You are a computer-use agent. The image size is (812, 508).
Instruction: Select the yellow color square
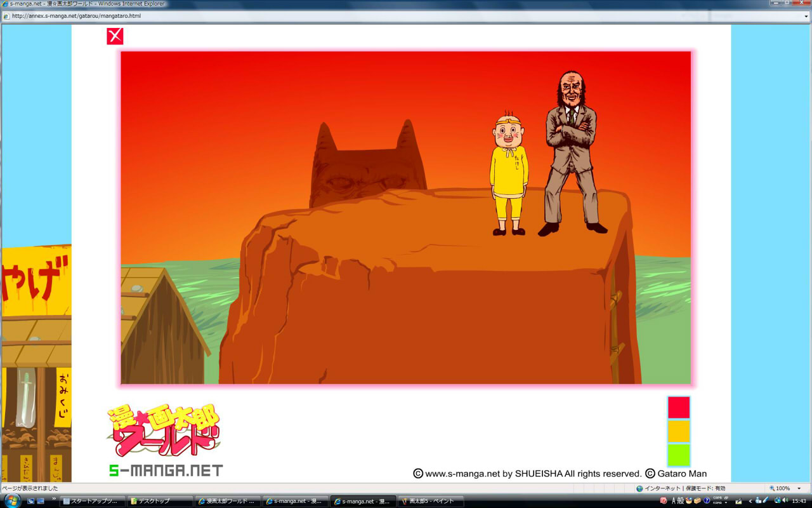pyautogui.click(x=678, y=431)
